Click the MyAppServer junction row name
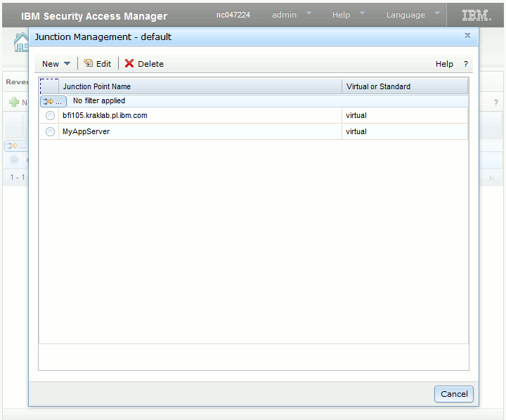 click(x=86, y=131)
